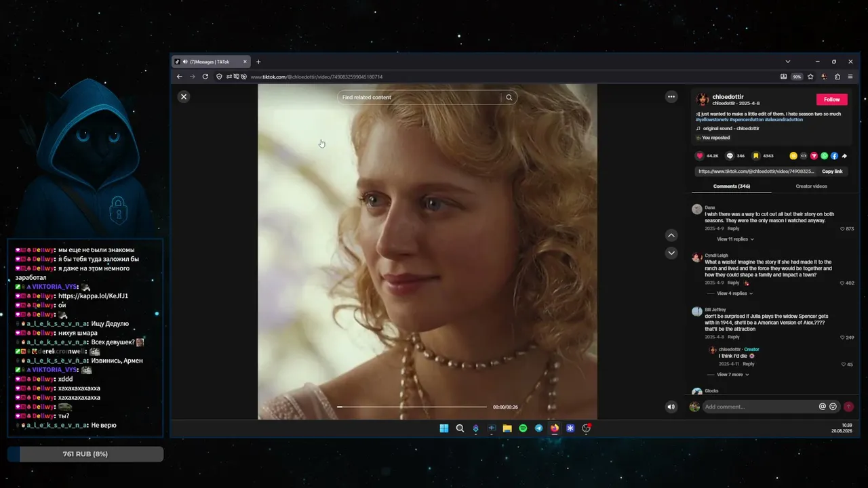Click the #alexandradutton hashtag
Screen dimensions: 868x488
(784, 119)
